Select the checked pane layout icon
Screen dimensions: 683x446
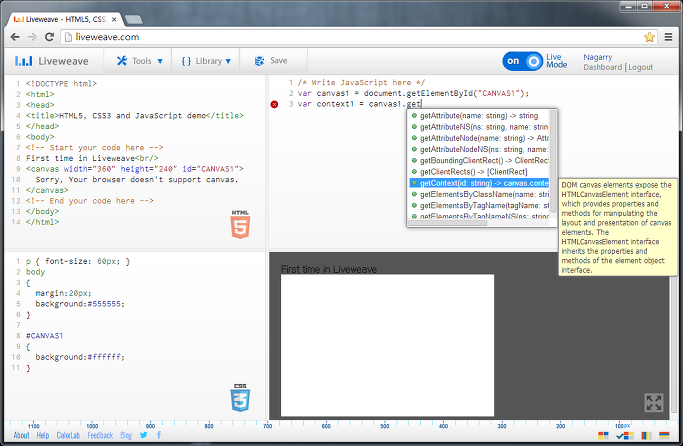(625, 435)
